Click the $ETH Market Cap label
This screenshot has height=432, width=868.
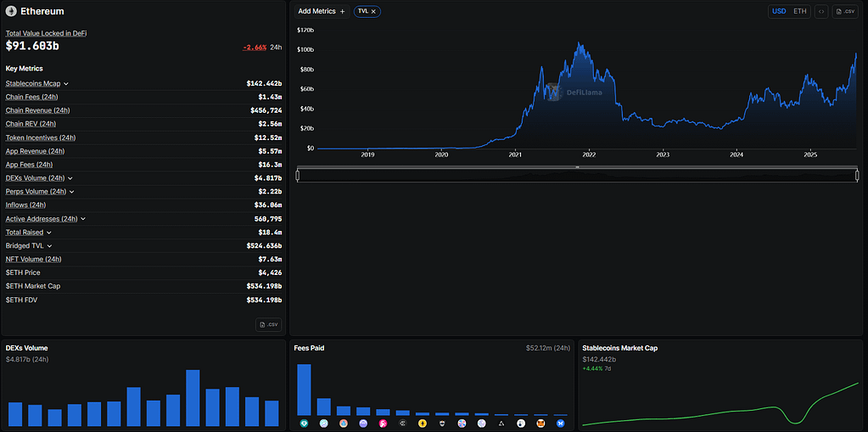(x=32, y=286)
